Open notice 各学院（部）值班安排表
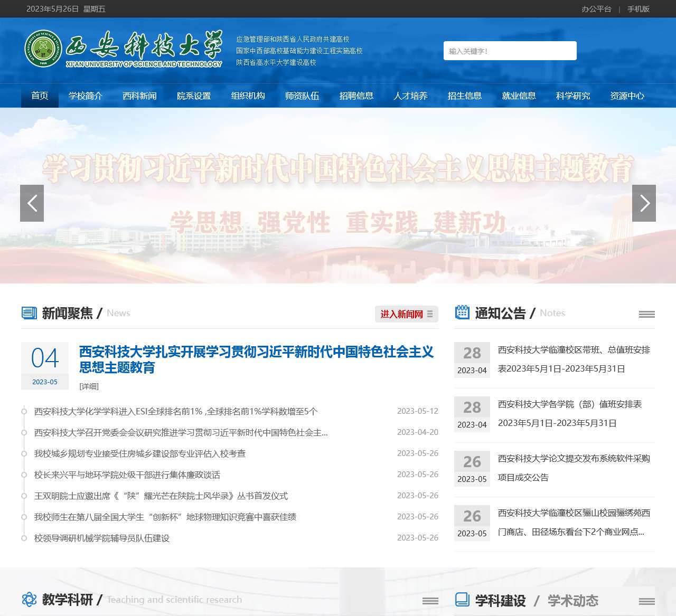The image size is (676, 616). [570, 413]
